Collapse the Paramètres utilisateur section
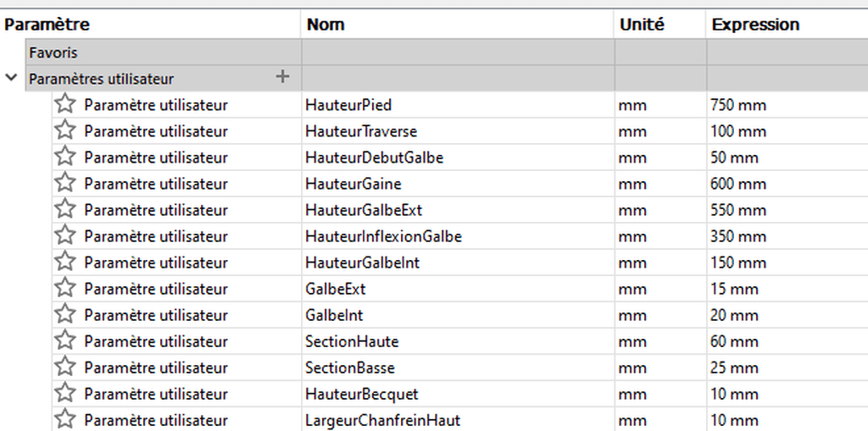Screen dimensions: 868x431 click(11, 78)
